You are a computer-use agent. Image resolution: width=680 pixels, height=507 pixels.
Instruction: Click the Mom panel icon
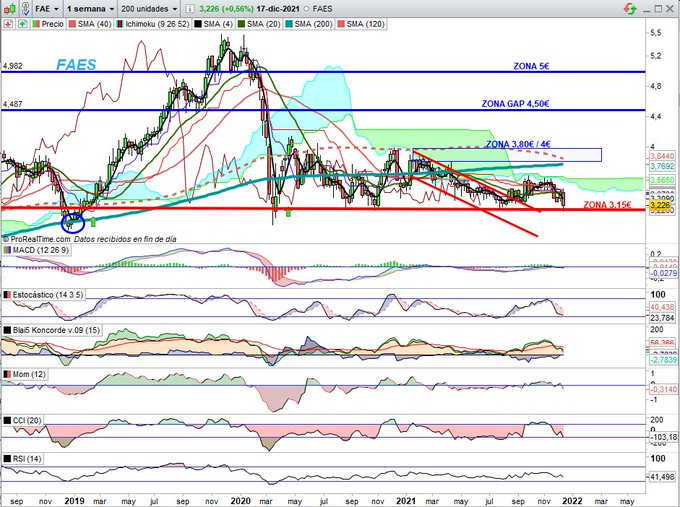(x=7, y=374)
